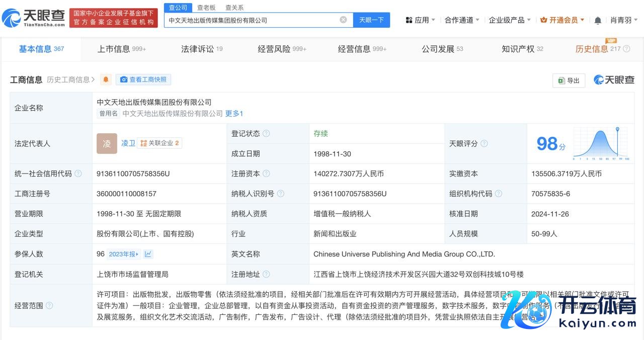Expand the 合作通道 dropdown
Image resolution: width=644 pixels, height=340 pixels.
coord(462,20)
